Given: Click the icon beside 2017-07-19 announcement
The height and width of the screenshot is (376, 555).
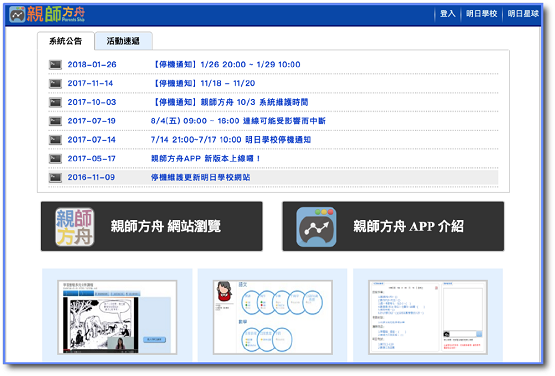Looking at the screenshot, I should [55, 121].
